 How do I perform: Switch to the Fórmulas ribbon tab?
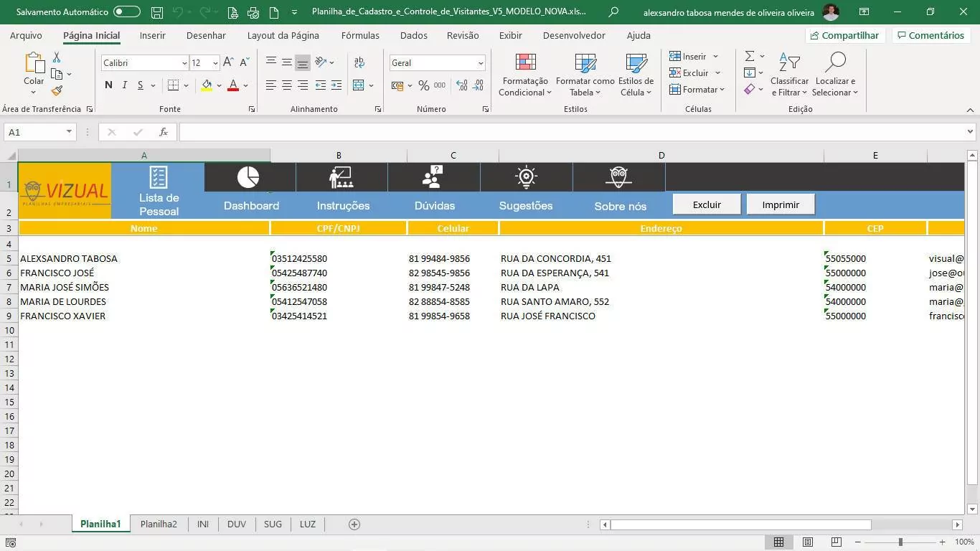(360, 35)
